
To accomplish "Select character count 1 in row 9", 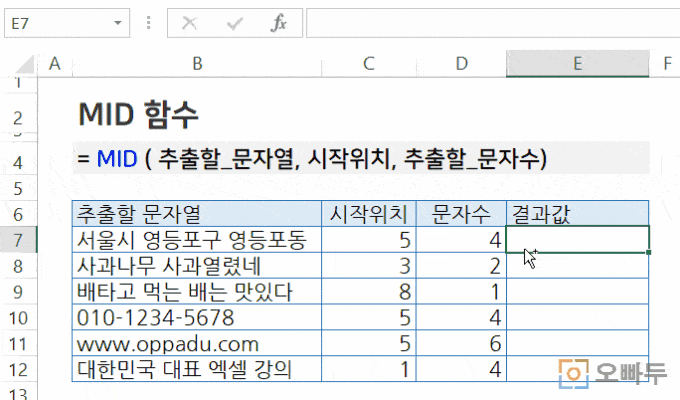I will tap(461, 292).
